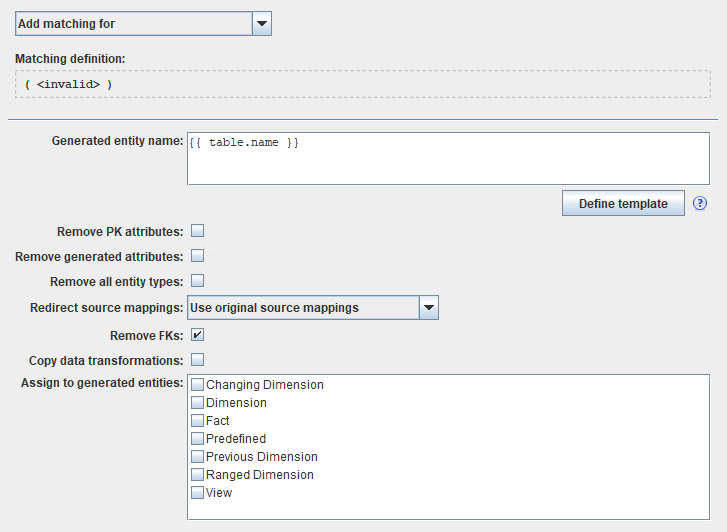This screenshot has width=727, height=532.
Task: Expand the Redirect source mappings combo box
Action: [428, 308]
